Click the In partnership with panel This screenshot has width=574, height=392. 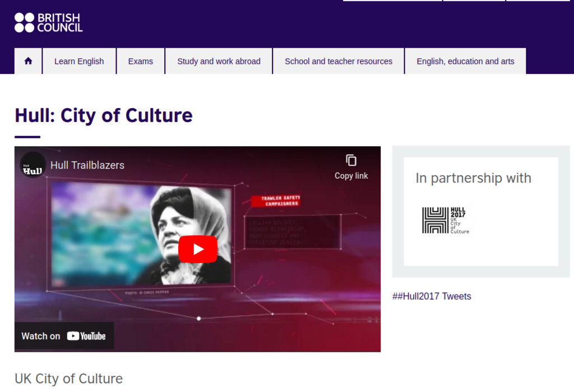[x=480, y=212]
